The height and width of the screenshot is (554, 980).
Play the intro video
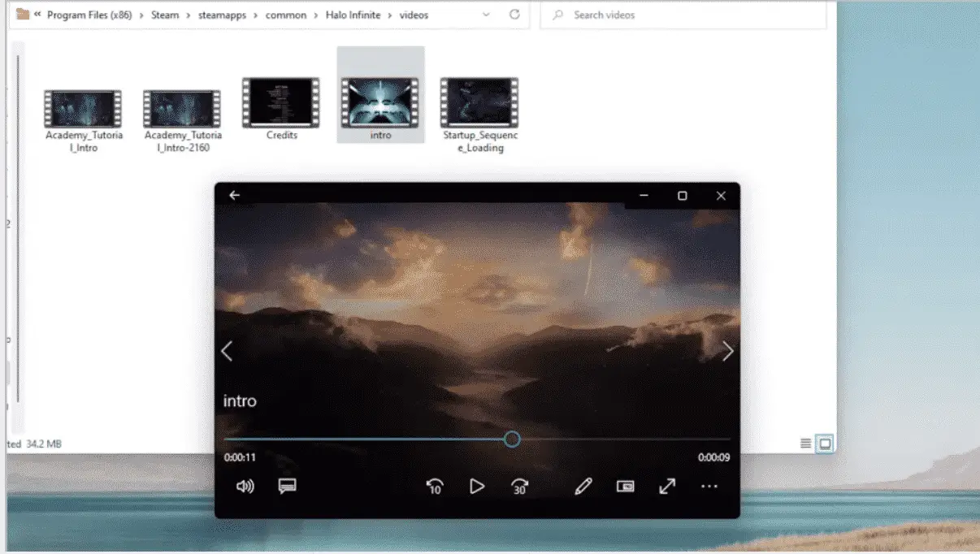tap(477, 487)
